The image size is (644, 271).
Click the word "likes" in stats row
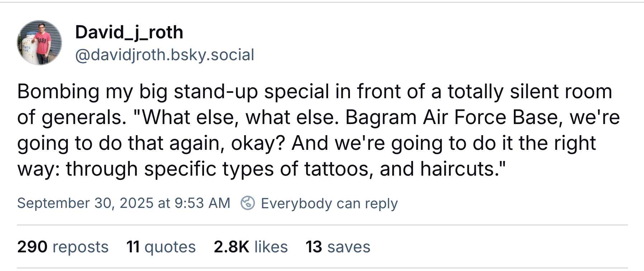(x=271, y=247)
